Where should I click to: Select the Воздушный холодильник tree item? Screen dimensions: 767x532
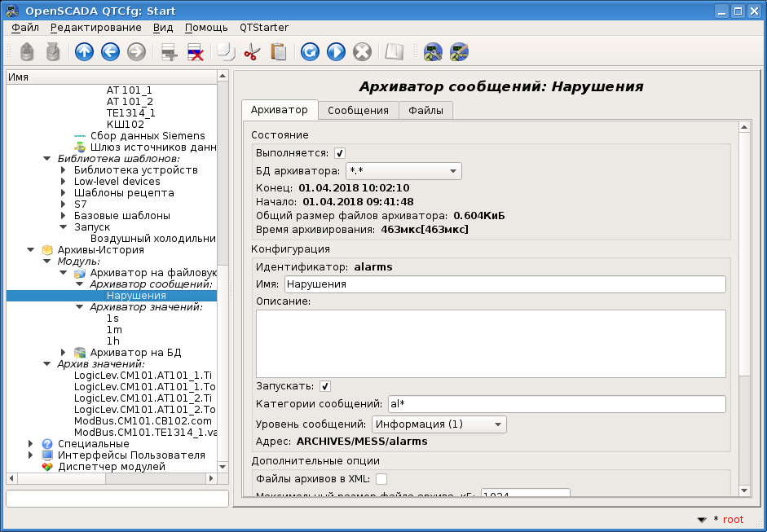point(153,239)
